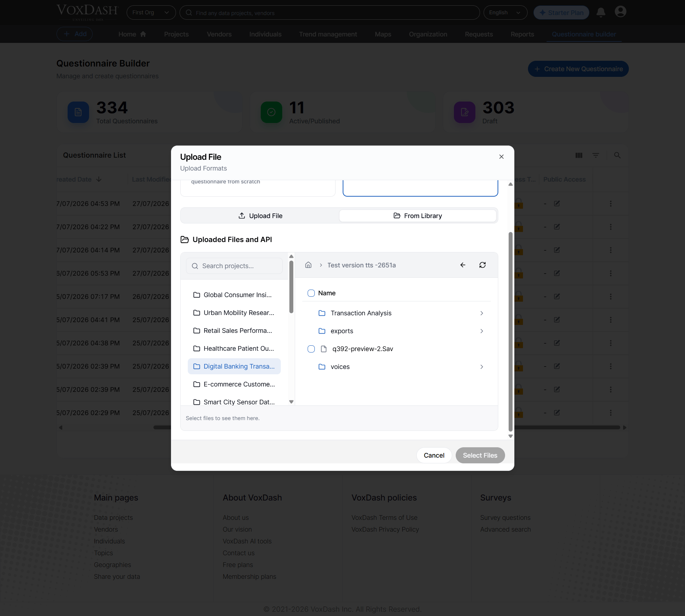
Task: Click the q392-preview-2.Sav file icon
Action: pos(324,349)
